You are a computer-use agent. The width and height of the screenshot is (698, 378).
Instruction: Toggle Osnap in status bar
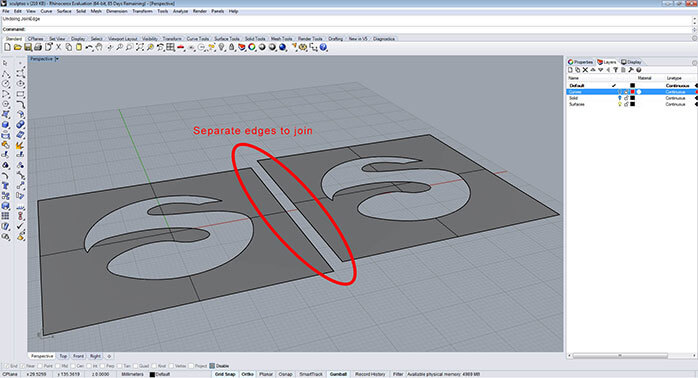click(285, 374)
